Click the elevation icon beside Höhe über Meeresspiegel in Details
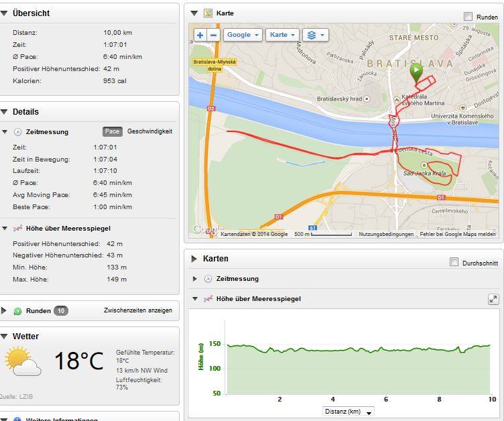Image resolution: width=504 pixels, height=421 pixels. [18, 229]
